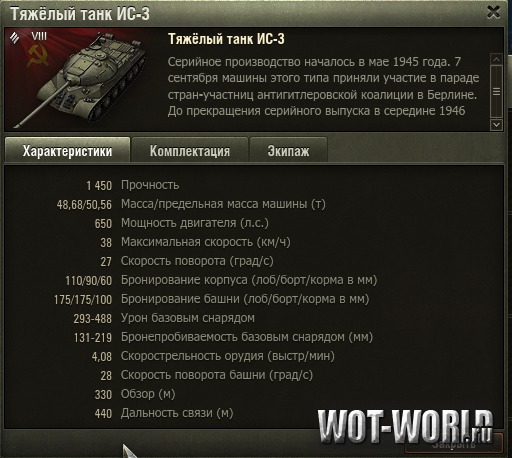Click the Скорострельность орудия stat row
This screenshot has height=458, width=512.
213,356
